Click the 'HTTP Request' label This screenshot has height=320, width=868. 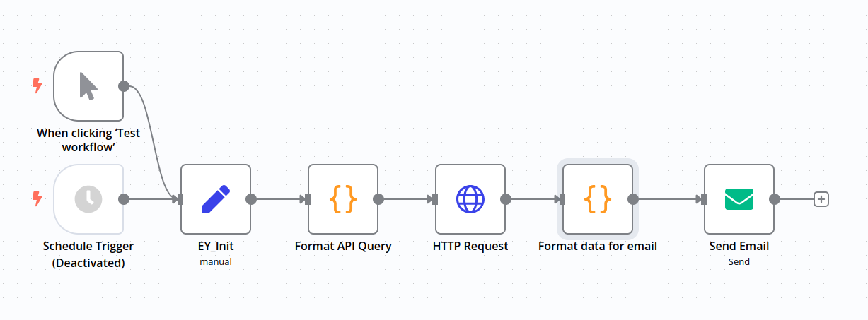point(470,247)
